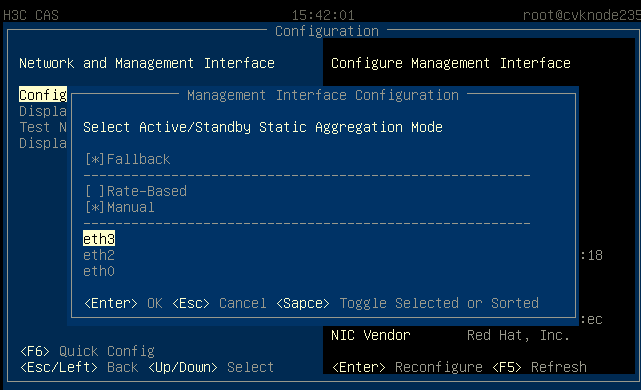Select the first Displa menu entry
Viewport: 641px width, 390px height.
43,111
